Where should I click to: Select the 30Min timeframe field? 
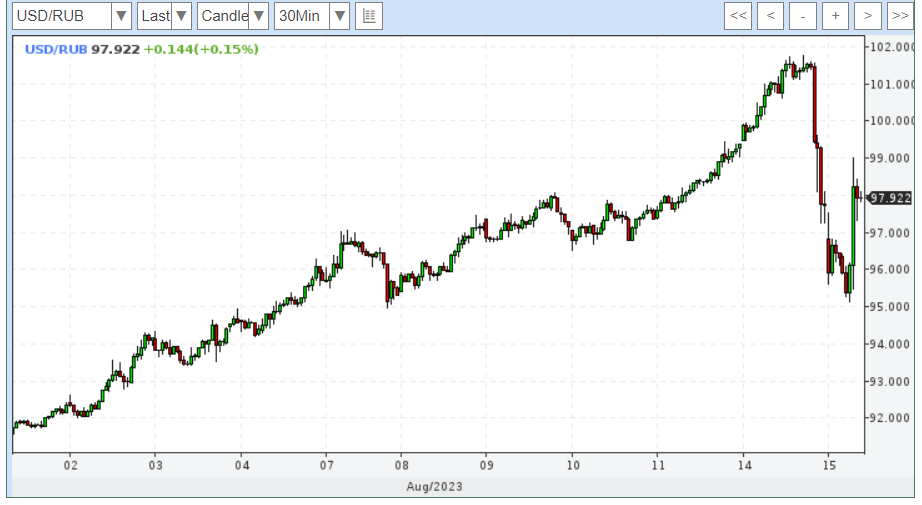point(302,16)
